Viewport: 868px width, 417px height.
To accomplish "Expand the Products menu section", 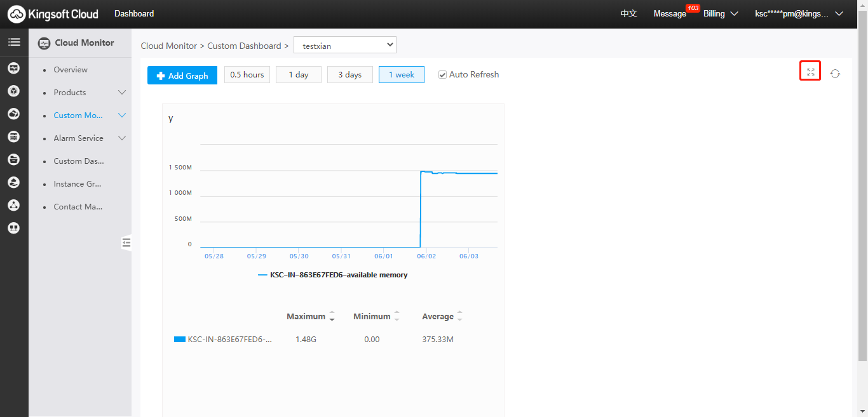I will 122,93.
